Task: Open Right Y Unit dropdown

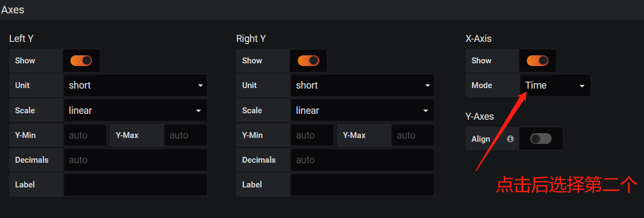Action: [362, 85]
